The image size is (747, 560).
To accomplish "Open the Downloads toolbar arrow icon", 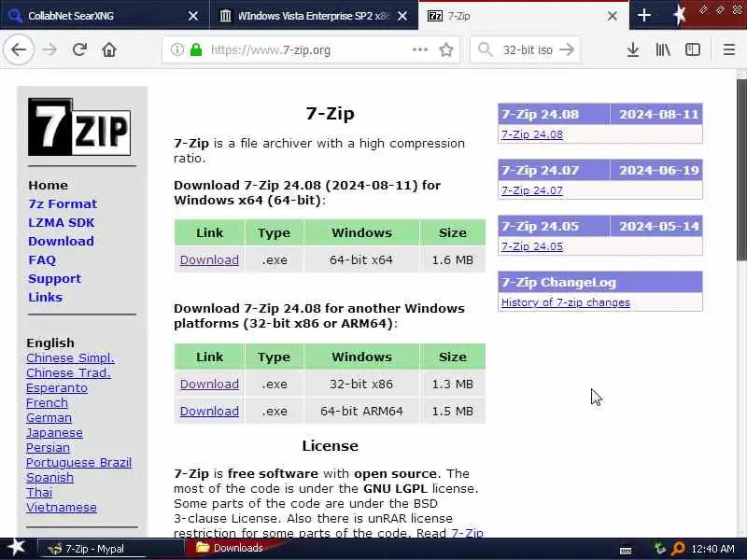I will tap(633, 49).
